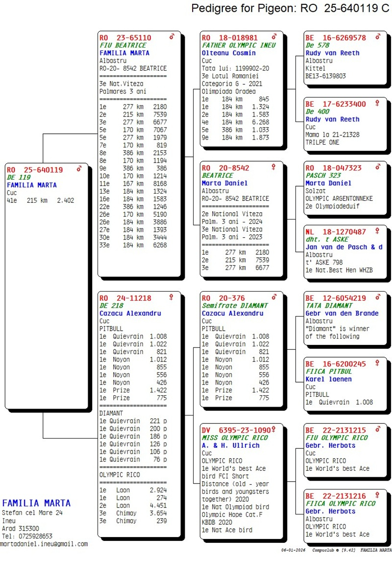
Task: Select male symbol next to RO 18-018981
Action: (x=274, y=37)
